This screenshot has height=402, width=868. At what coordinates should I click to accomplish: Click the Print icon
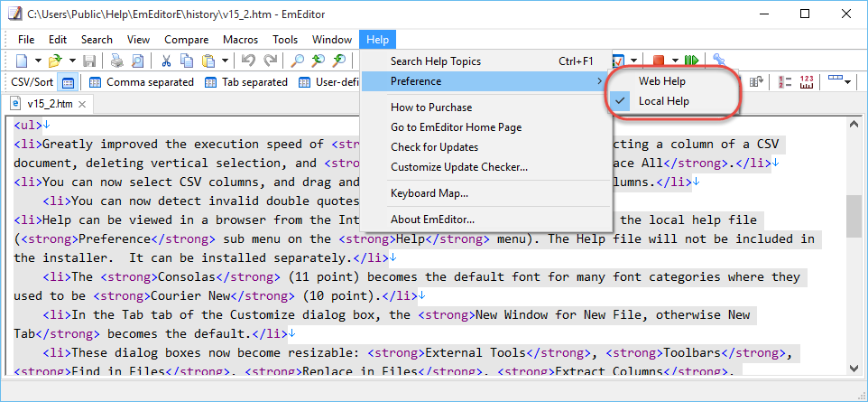(116, 60)
